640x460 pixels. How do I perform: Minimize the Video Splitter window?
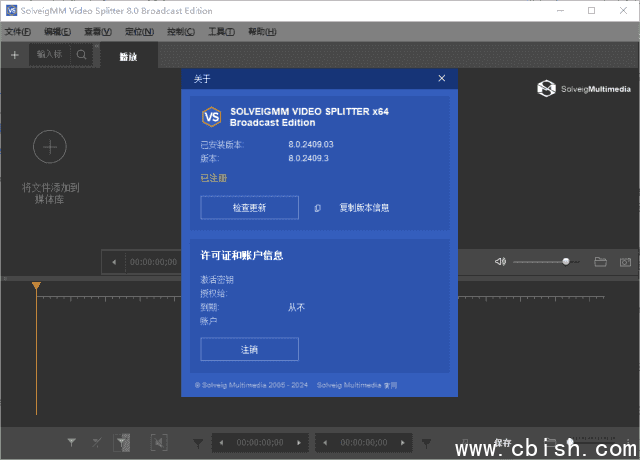[x=560, y=11]
